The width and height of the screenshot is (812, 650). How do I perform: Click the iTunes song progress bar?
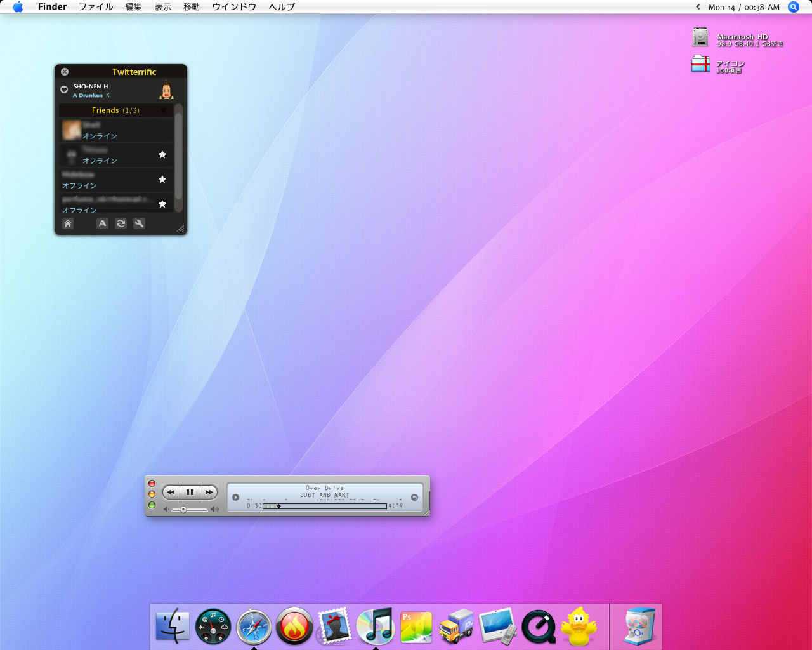point(324,506)
